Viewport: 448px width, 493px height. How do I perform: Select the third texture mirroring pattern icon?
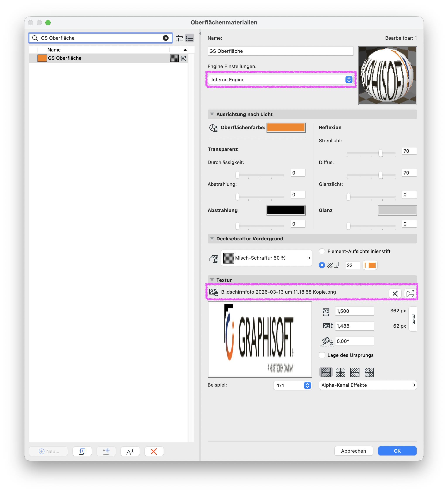pos(355,372)
